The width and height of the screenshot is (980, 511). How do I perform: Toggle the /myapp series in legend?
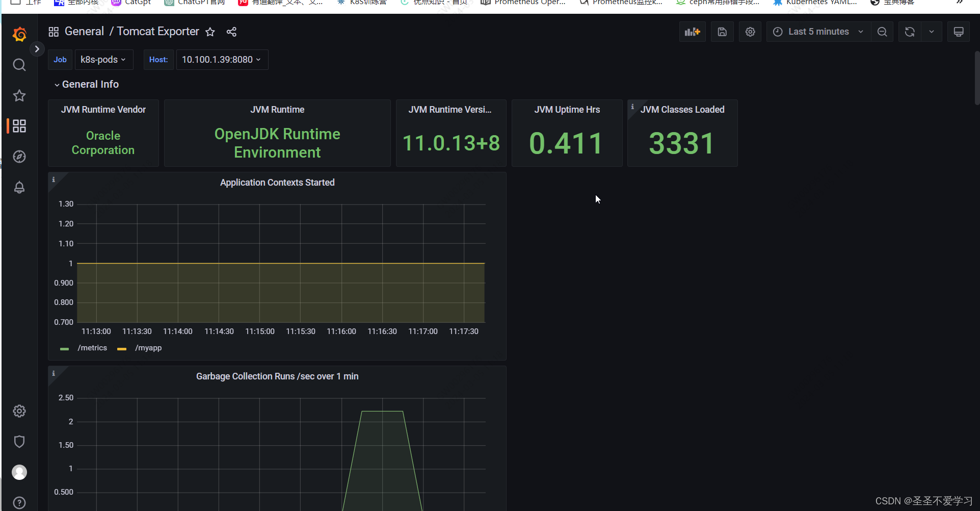pos(148,348)
